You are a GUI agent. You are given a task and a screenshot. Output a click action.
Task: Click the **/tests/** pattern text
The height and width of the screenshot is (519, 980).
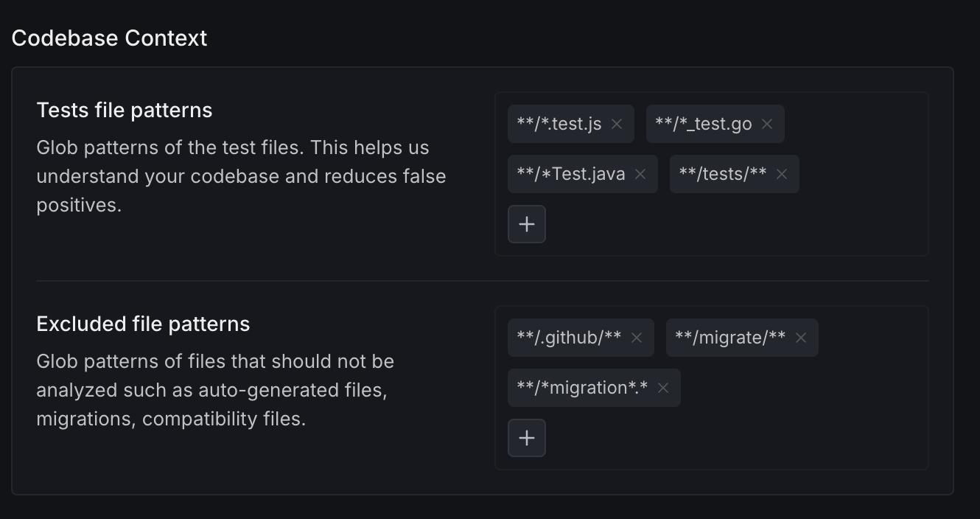[x=722, y=174]
